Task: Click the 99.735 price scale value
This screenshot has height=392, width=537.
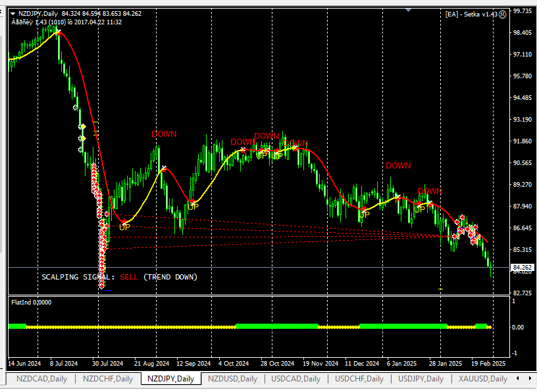Action: click(x=523, y=11)
